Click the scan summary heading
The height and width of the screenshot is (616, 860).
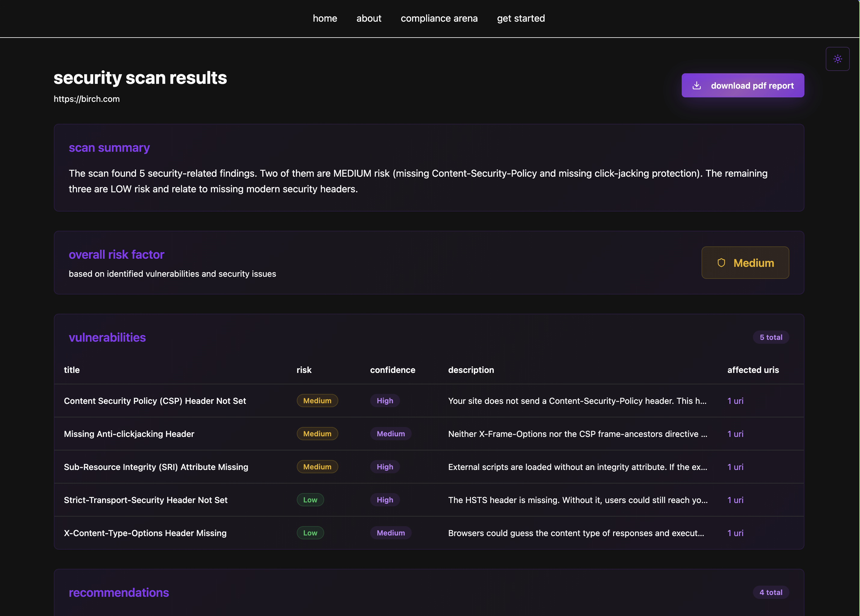click(109, 147)
